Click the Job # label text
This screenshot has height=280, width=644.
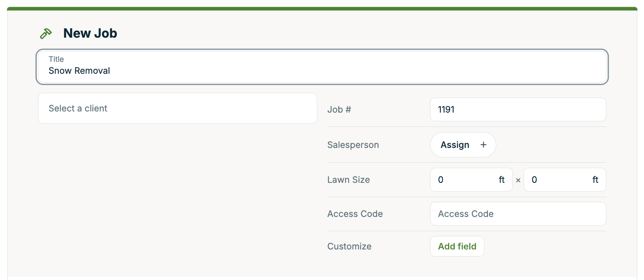point(339,109)
